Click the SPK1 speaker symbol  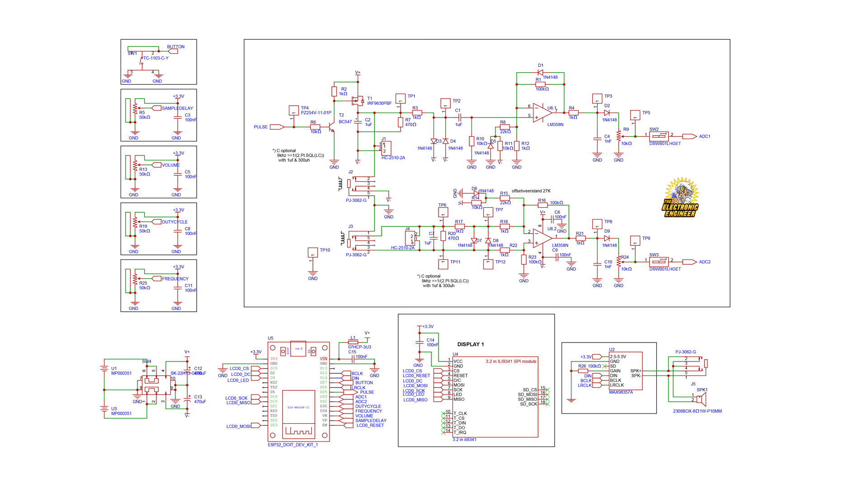(702, 400)
